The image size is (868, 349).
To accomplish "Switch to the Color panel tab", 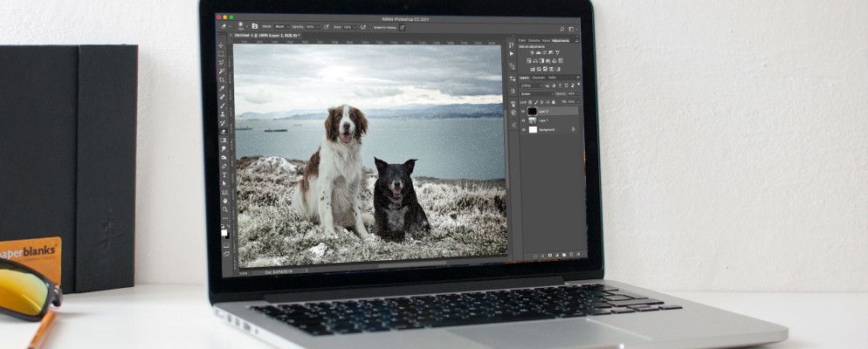I will click(x=522, y=40).
